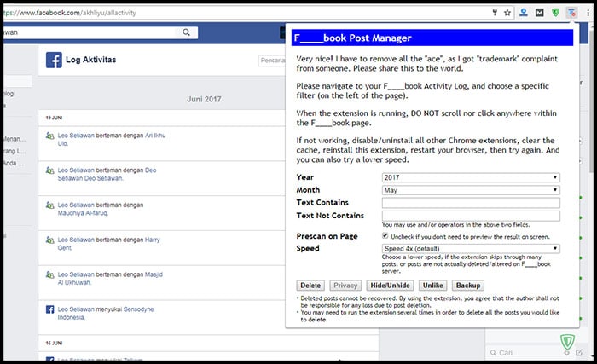Click the Facebook logo beside Log Aktivitas

pyautogui.click(x=54, y=61)
